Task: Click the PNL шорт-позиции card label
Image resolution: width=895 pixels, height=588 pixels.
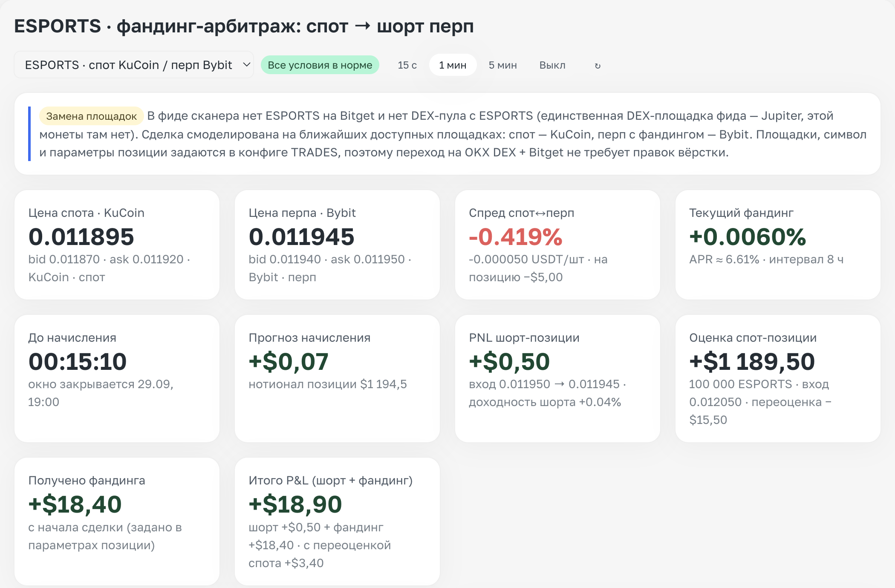Action: coord(524,337)
